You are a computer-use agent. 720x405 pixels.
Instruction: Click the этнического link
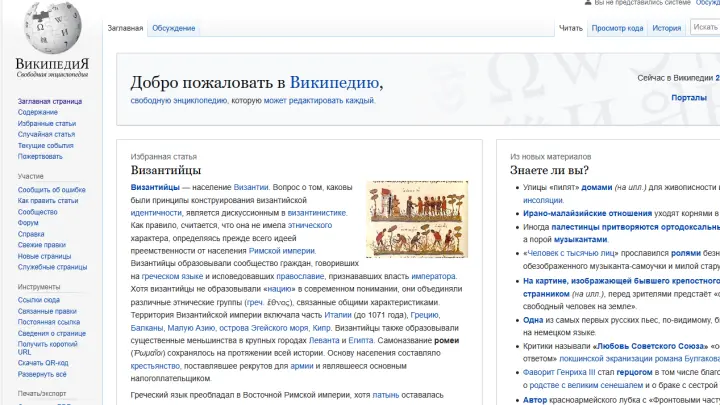pos(310,225)
